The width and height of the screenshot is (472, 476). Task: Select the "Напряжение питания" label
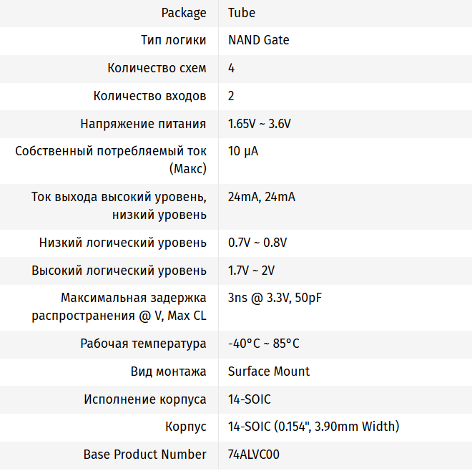(x=143, y=124)
